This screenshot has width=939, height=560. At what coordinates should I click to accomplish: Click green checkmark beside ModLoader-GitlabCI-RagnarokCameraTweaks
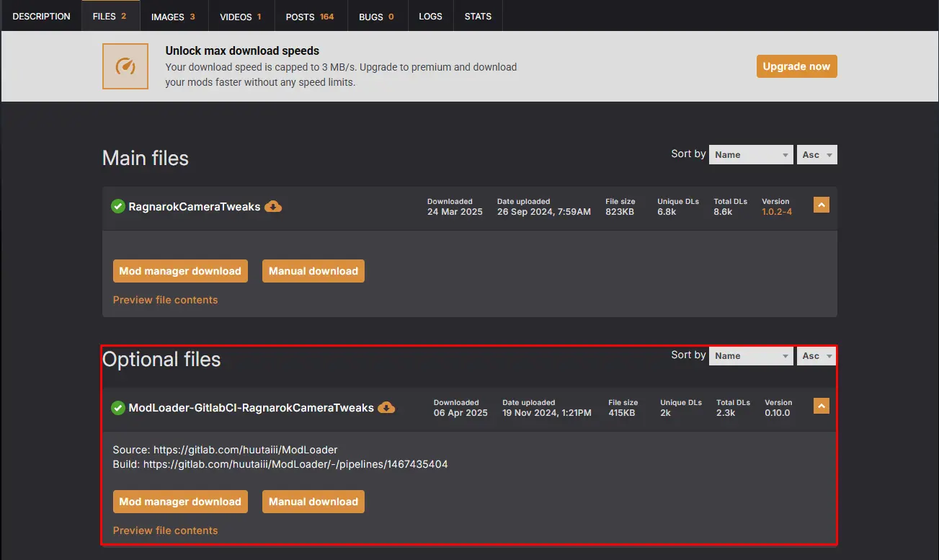[118, 408]
